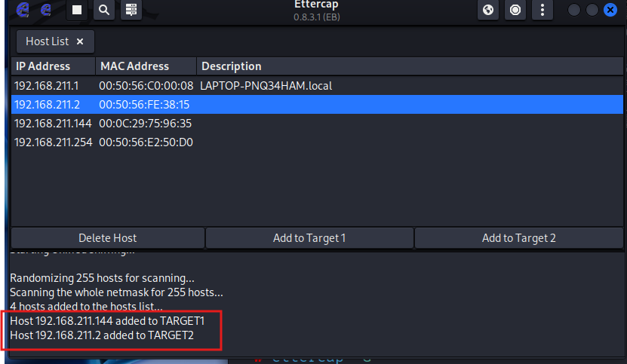Click the stop MITM circle icon
The image size is (627, 364).
pyautogui.click(x=515, y=10)
